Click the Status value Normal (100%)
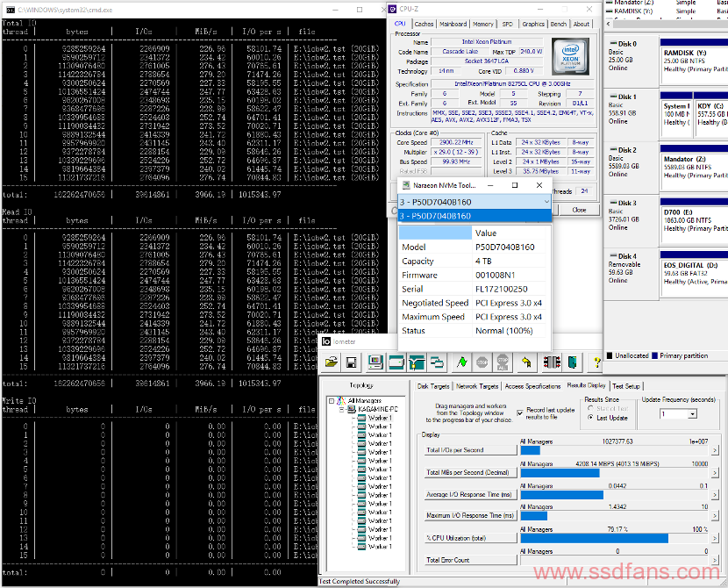 pos(503,331)
